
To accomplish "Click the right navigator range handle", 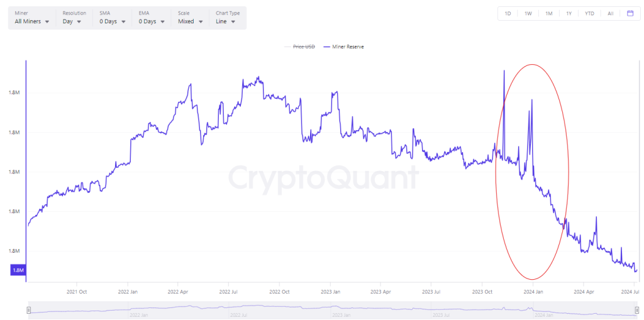I will 637,311.
